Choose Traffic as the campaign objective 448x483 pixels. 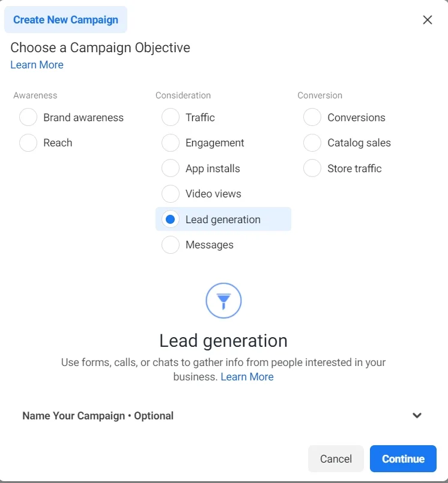click(170, 117)
